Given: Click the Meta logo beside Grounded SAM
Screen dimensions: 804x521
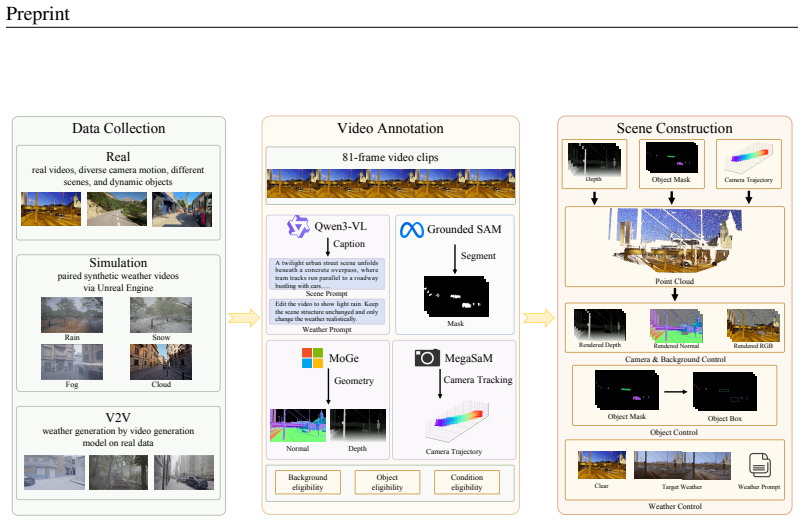Looking at the screenshot, I should coord(412,230).
